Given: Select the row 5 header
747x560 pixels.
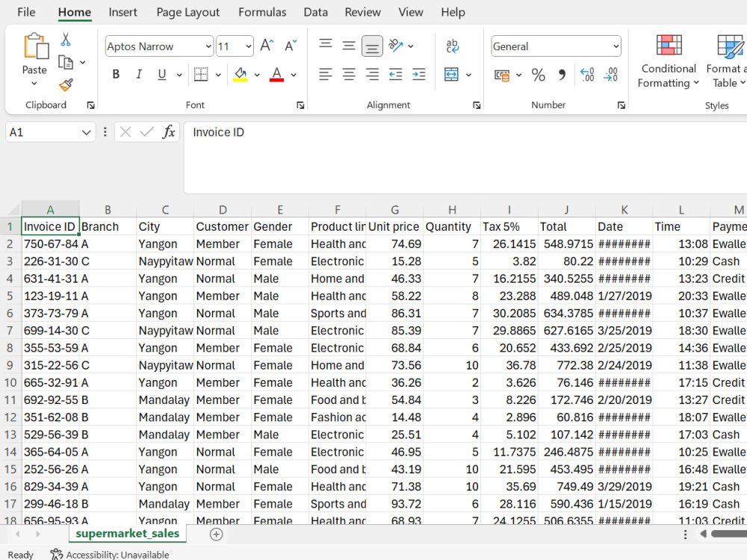Looking at the screenshot, I should click(10, 296).
